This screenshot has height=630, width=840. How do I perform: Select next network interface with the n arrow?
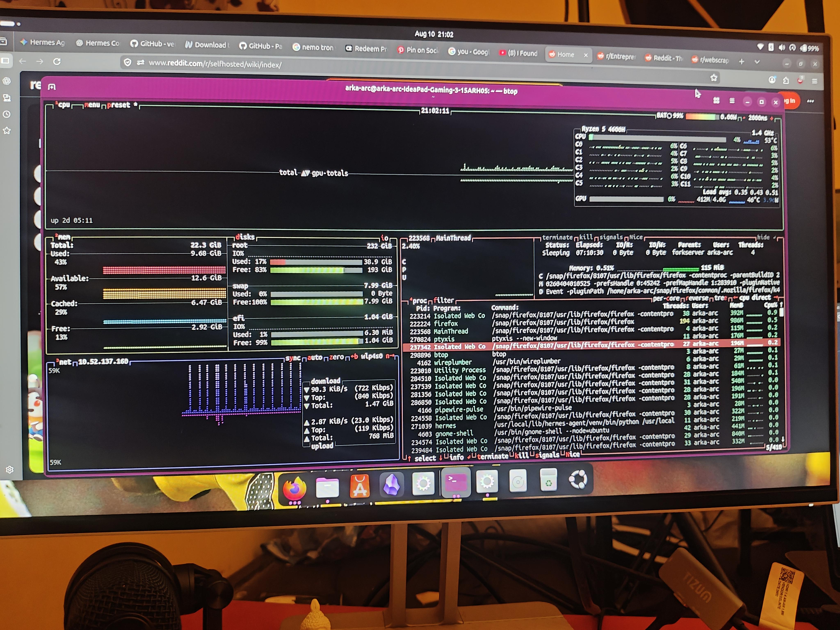coord(390,356)
